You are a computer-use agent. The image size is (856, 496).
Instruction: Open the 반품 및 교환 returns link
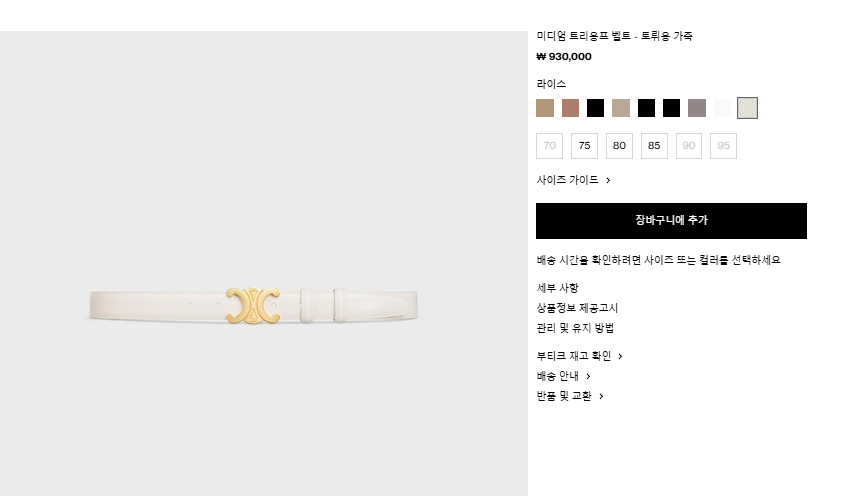pyautogui.click(x=570, y=396)
